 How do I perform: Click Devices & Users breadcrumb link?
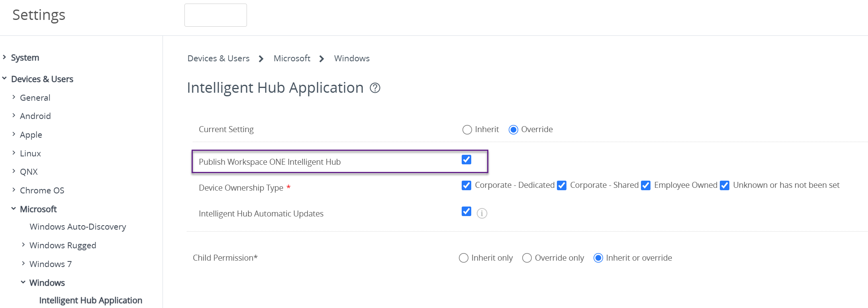(x=218, y=58)
